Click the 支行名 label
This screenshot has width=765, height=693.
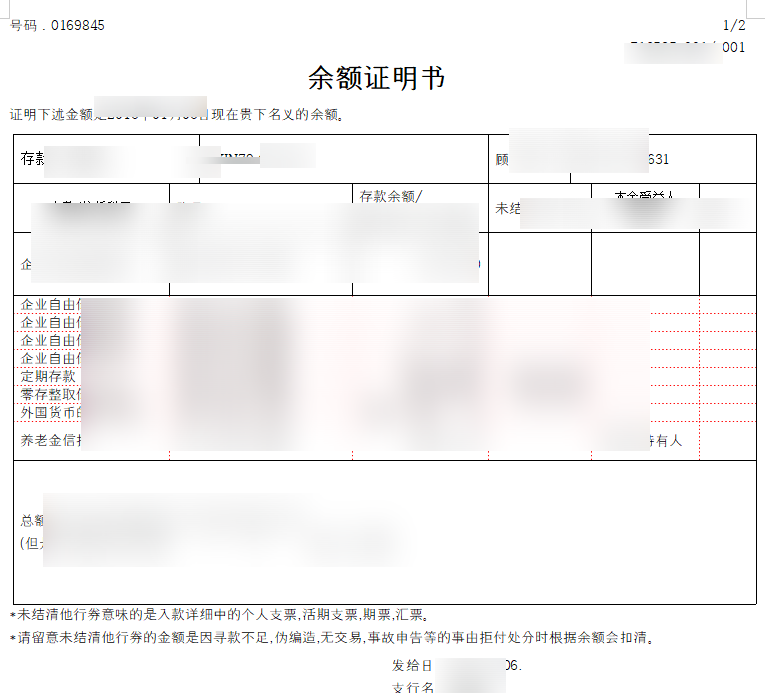coord(413,687)
